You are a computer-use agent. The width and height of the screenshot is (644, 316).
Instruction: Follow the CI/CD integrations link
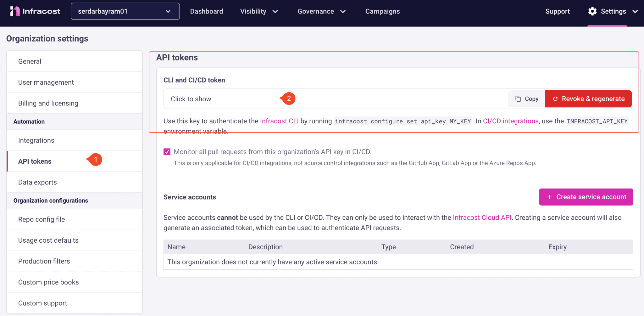pos(511,121)
